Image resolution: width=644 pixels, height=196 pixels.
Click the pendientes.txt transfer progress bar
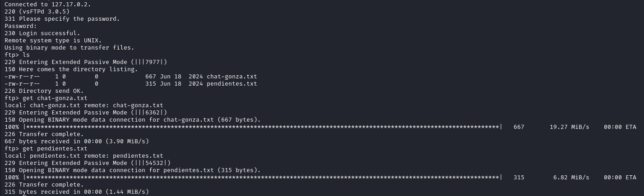(263, 177)
